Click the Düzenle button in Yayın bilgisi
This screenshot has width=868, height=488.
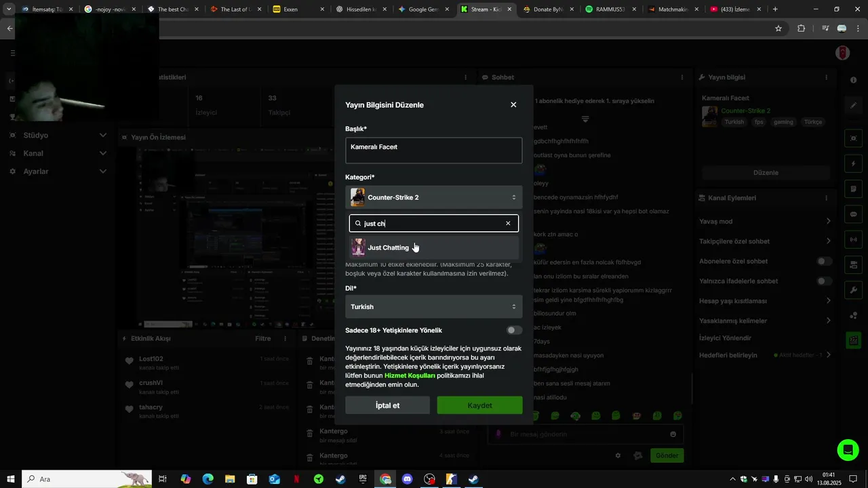766,172
